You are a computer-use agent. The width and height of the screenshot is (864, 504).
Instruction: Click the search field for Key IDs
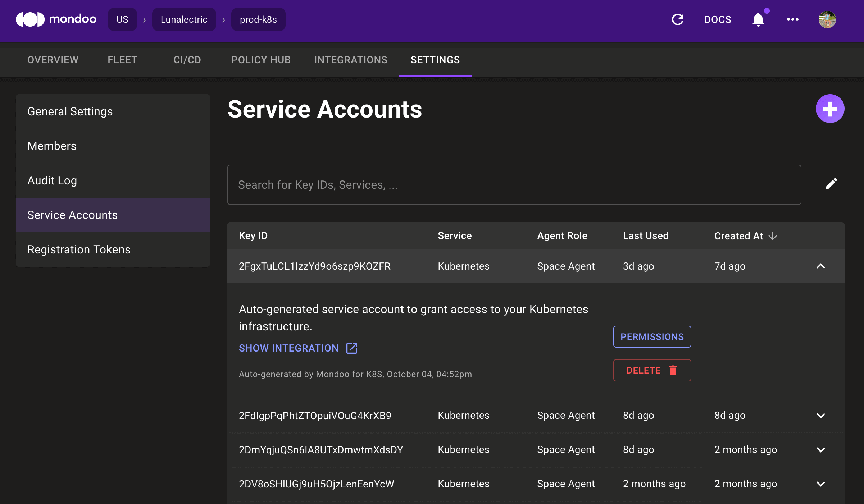click(x=514, y=185)
